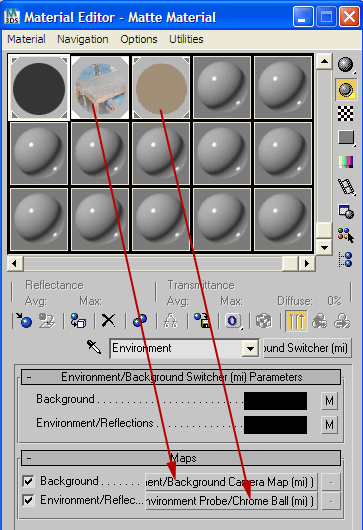Click the Get Material icon
The height and width of the screenshot is (530, 363).
pos(24,320)
